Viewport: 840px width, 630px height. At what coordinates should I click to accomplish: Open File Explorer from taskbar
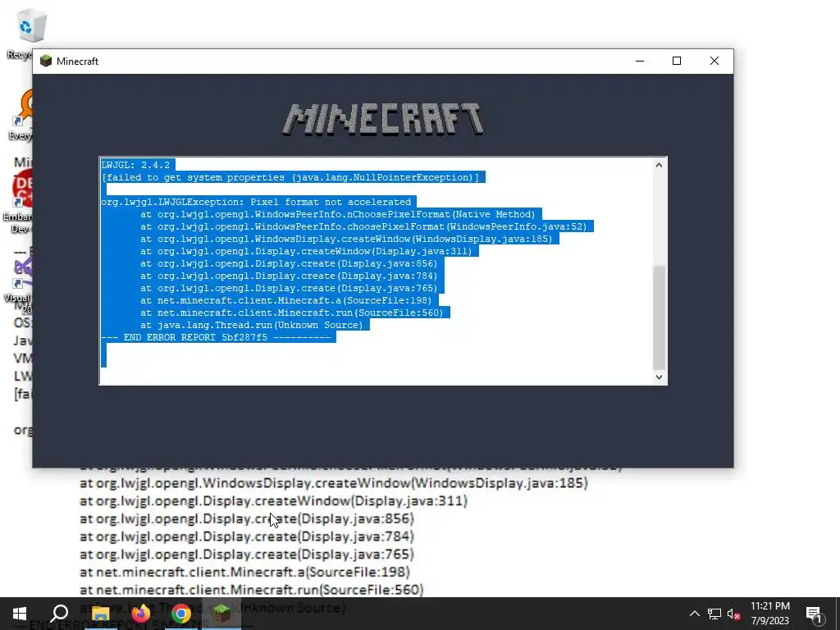click(x=100, y=614)
